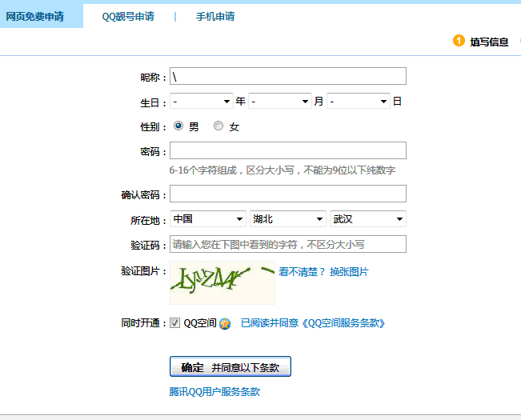Click the 性别 label
This screenshot has height=420, width=521.
(153, 127)
